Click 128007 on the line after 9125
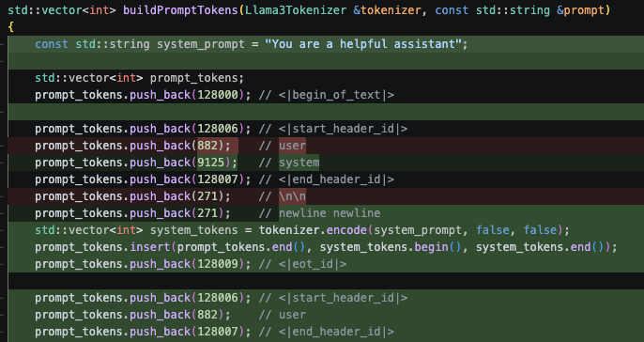Image resolution: width=644 pixels, height=342 pixels. [x=218, y=179]
